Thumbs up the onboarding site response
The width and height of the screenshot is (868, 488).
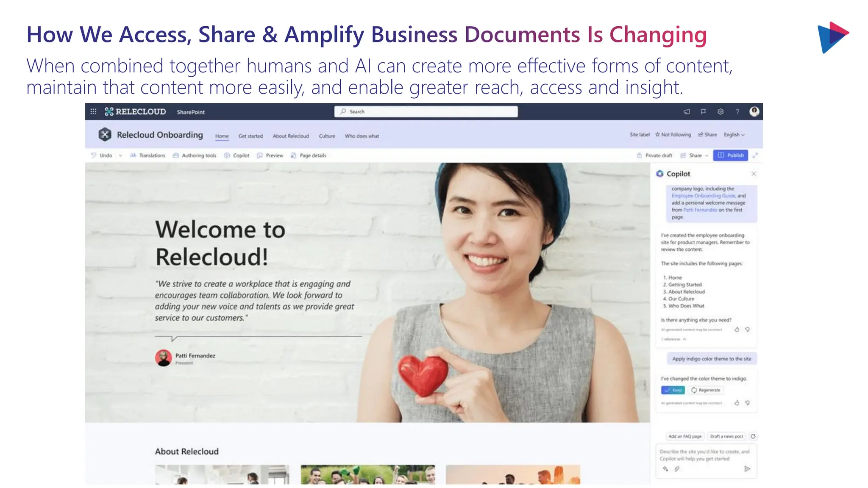pyautogui.click(x=737, y=329)
